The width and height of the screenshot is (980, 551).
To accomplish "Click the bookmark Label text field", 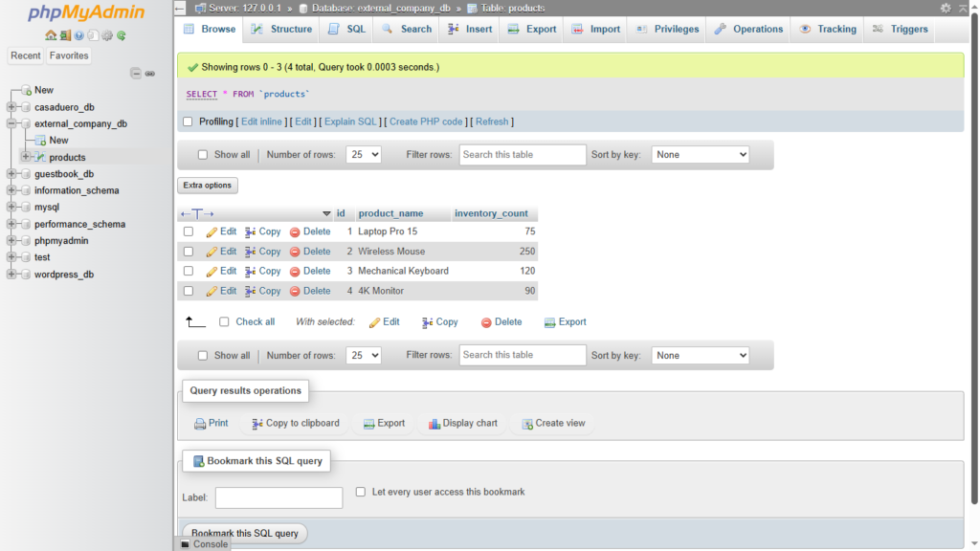I will click(x=278, y=497).
